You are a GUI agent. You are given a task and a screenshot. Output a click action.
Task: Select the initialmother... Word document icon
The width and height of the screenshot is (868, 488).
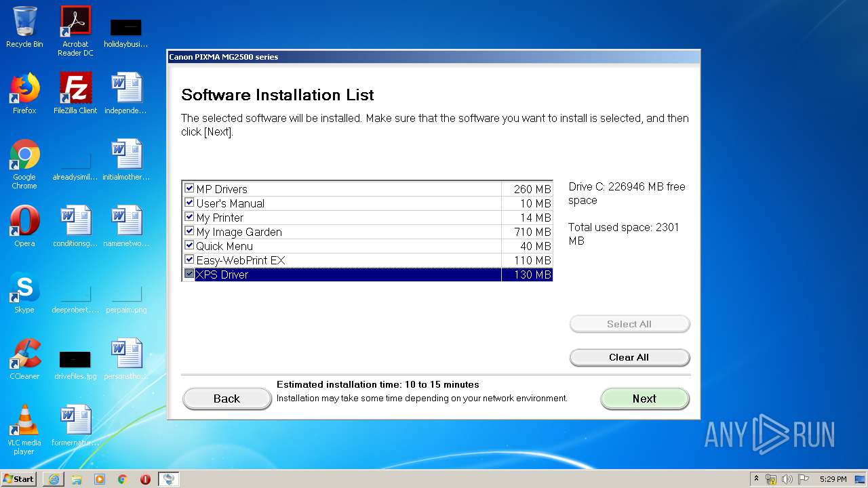tap(126, 160)
